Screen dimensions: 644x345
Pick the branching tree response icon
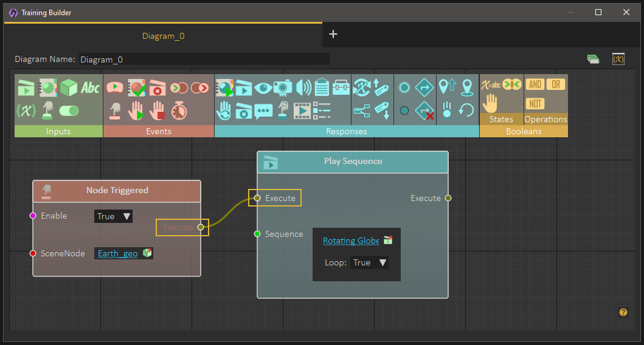pos(362,111)
